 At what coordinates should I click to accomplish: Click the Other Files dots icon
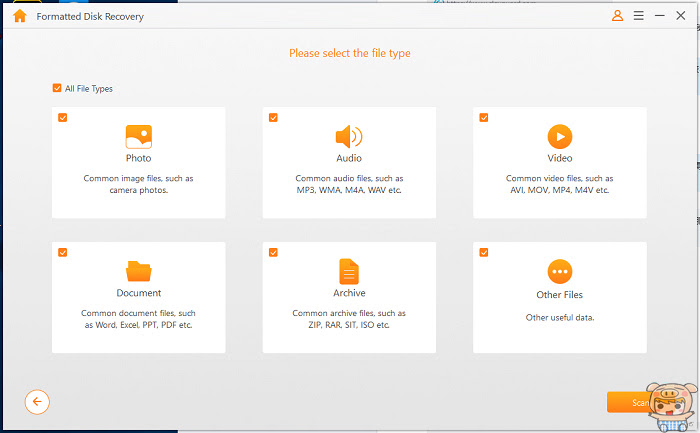[x=560, y=271]
